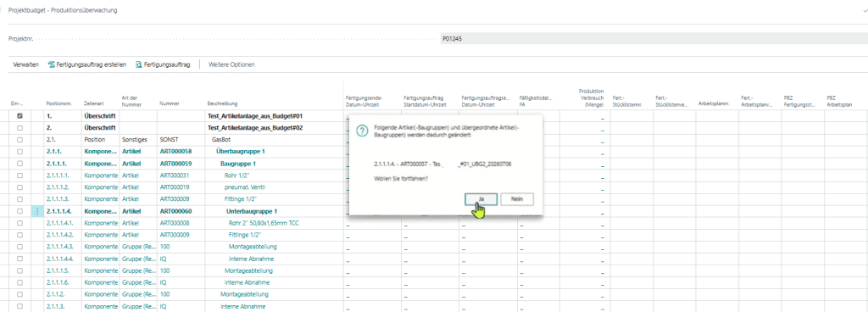
Task: Click the Fertigungsauftrag search icon
Action: click(x=139, y=64)
